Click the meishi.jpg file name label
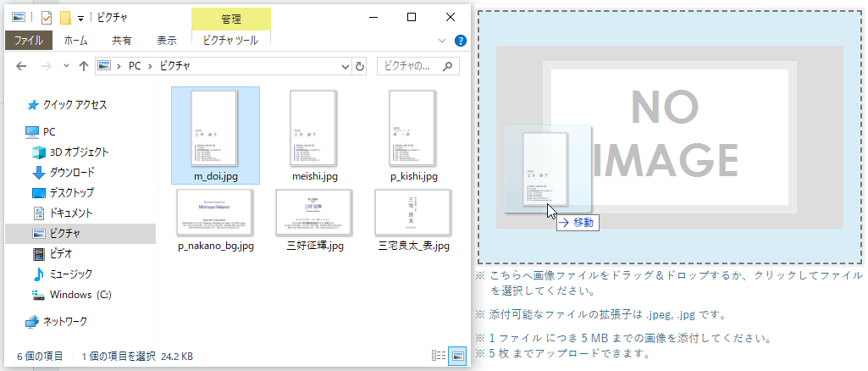This screenshot has height=371, width=868. 314,177
